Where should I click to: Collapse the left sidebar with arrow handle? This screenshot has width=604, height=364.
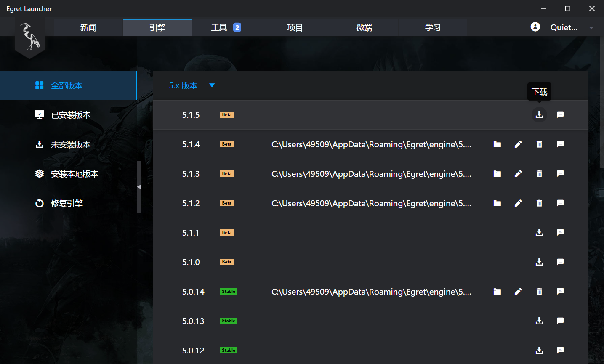click(x=138, y=186)
